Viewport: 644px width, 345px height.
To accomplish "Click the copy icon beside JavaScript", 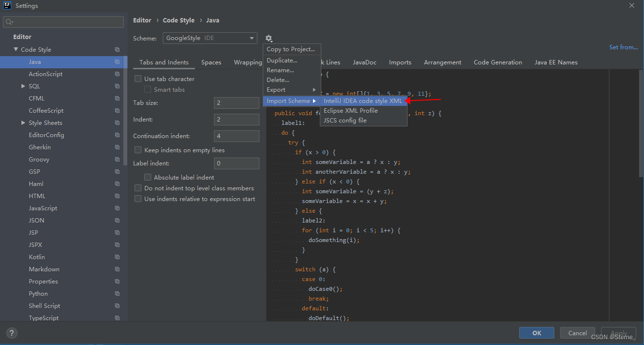I will click(x=117, y=208).
